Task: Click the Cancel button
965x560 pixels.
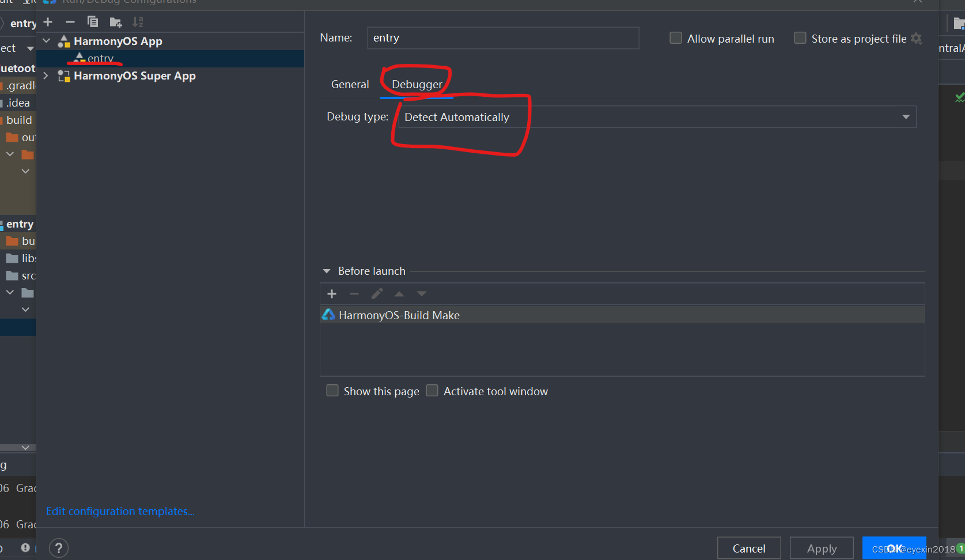Action: point(749,548)
